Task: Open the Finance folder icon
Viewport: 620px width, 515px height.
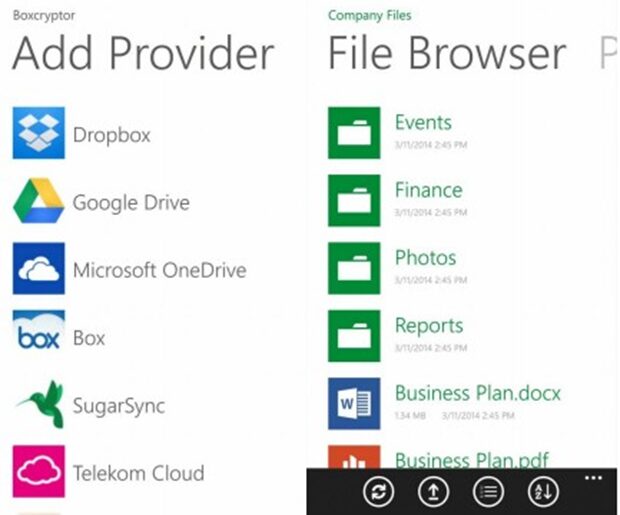Action: click(x=354, y=201)
